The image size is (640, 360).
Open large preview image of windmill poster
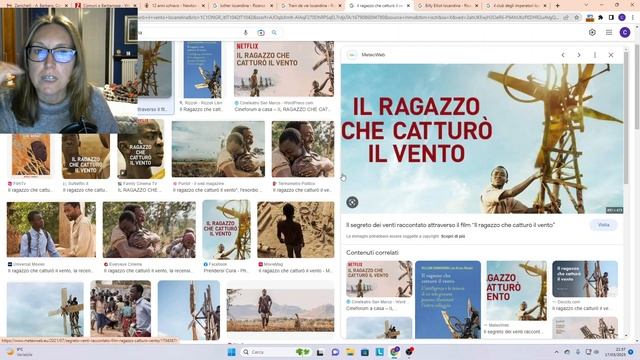point(482,138)
